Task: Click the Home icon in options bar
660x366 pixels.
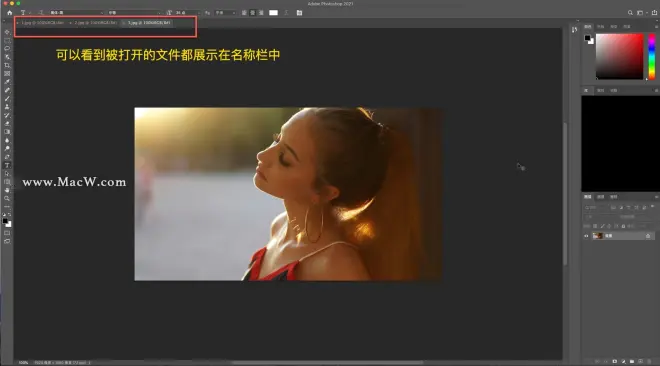Action: pyautogui.click(x=10, y=13)
